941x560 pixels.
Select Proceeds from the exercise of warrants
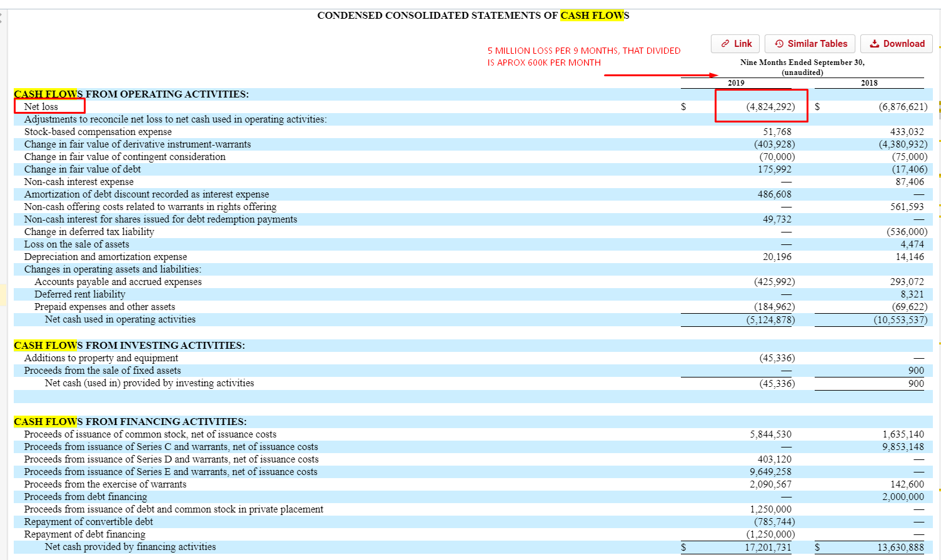[x=105, y=484]
